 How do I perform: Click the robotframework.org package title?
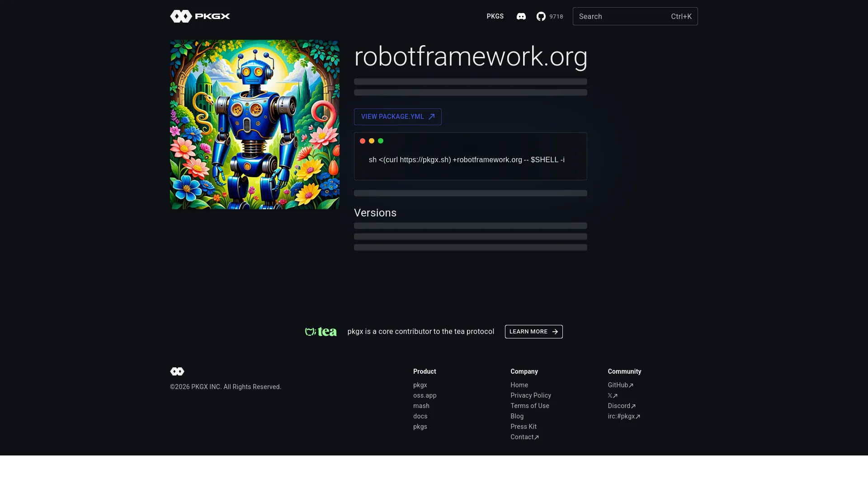pos(471,56)
